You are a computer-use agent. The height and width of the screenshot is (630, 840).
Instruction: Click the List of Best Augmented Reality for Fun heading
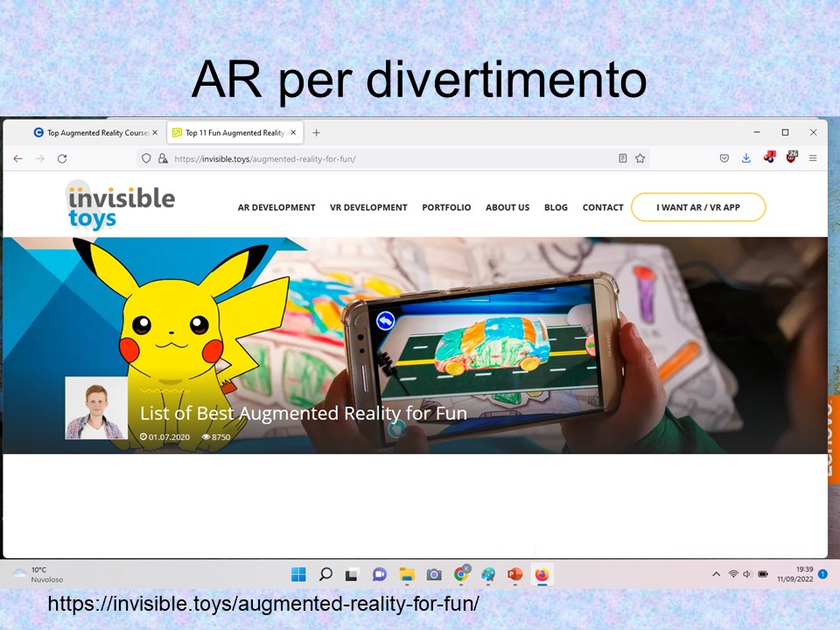(304, 413)
